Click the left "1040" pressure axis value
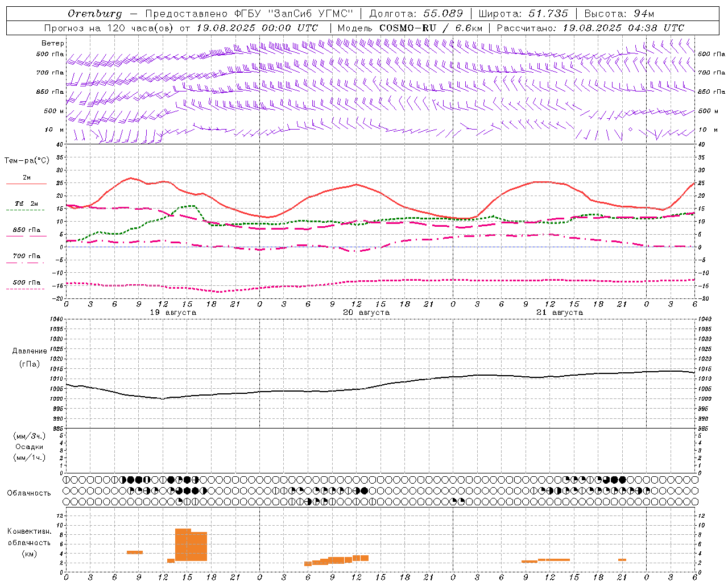728x582 pixels. pyautogui.click(x=57, y=319)
